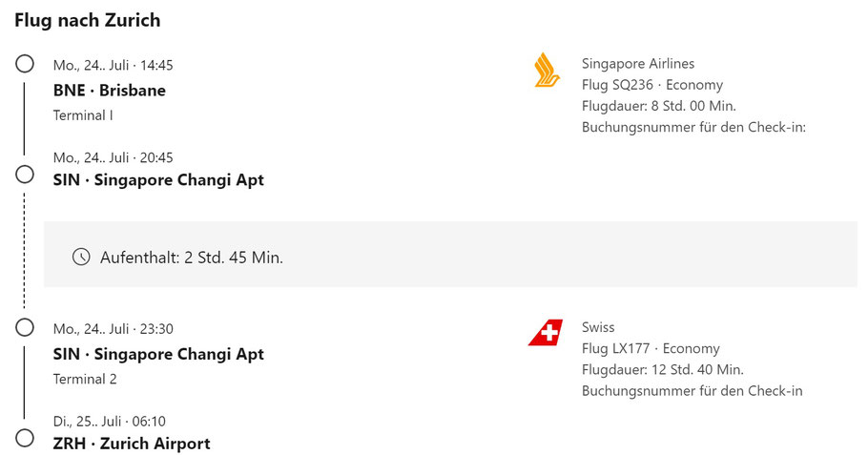This screenshot has width=868, height=455.
Task: Select the Singapore departure timeline circle at 23:30
Action: (25, 327)
